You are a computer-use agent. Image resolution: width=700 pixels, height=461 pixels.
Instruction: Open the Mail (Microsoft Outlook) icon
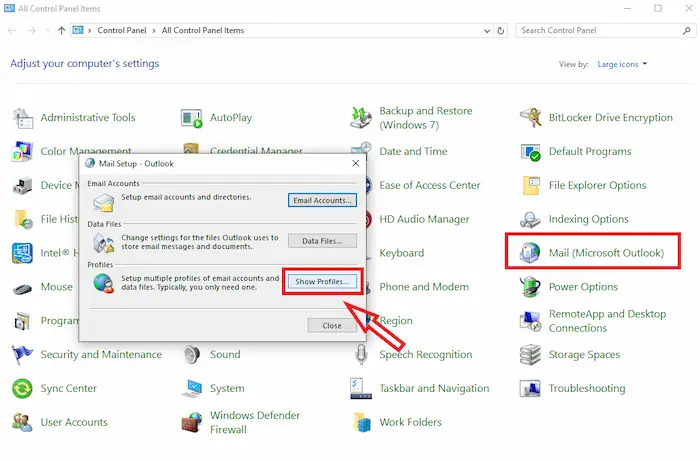click(x=530, y=253)
